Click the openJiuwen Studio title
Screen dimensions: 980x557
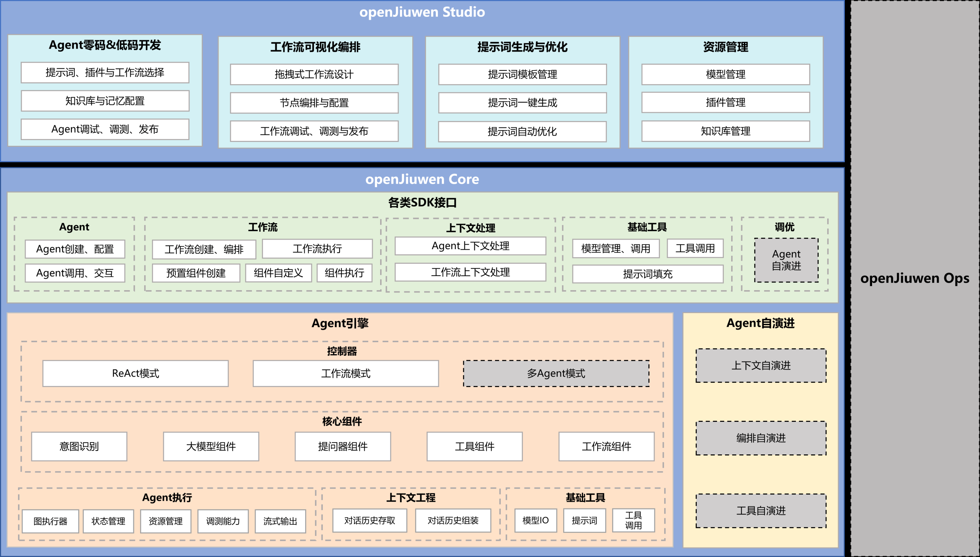(x=422, y=12)
